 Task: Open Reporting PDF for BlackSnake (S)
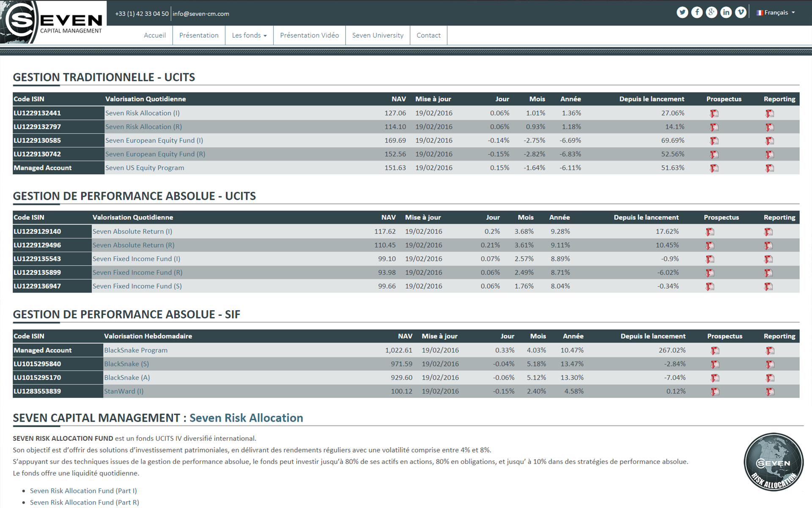pos(770,364)
